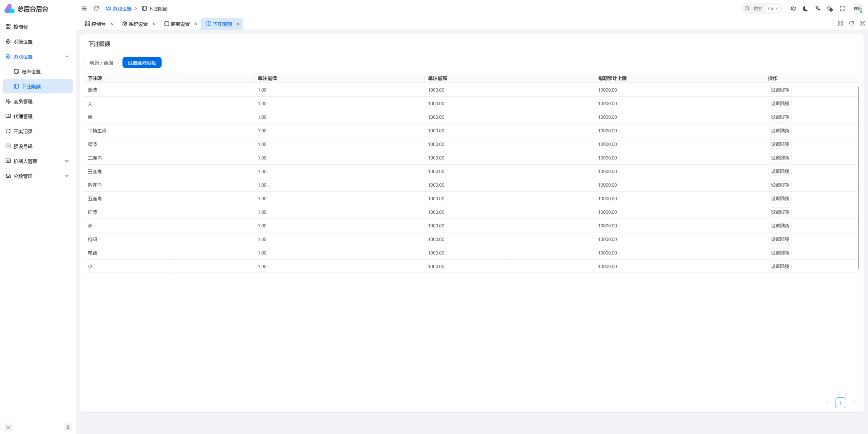Open the user avatar menu

pyautogui.click(x=858, y=8)
